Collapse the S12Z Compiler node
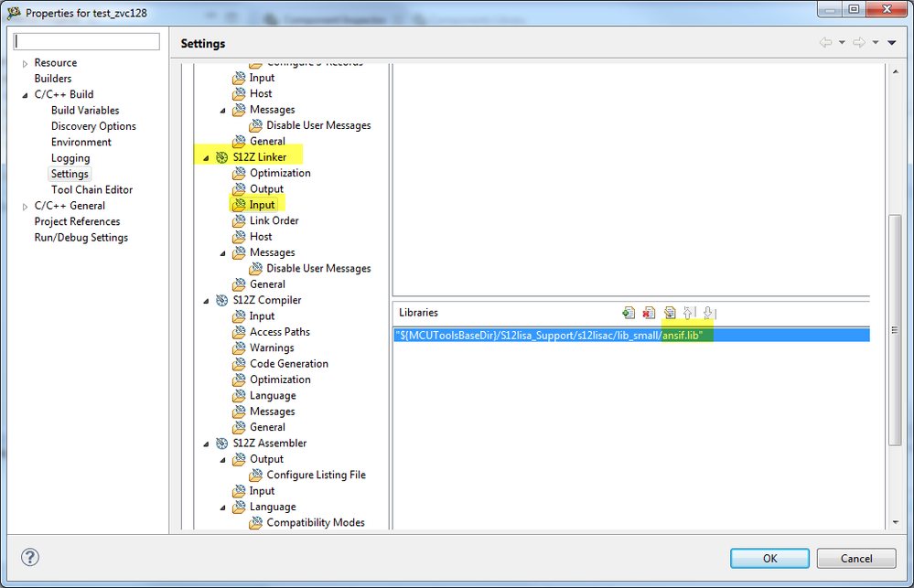The image size is (914, 588). (x=206, y=301)
